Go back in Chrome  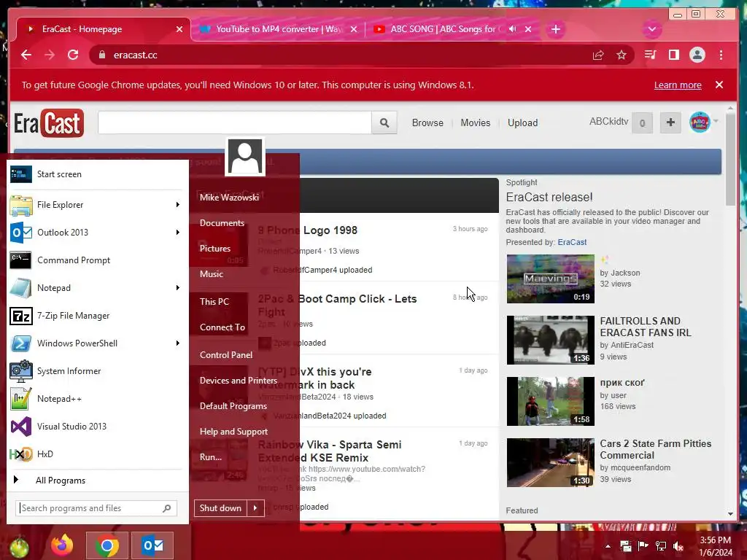(26, 55)
